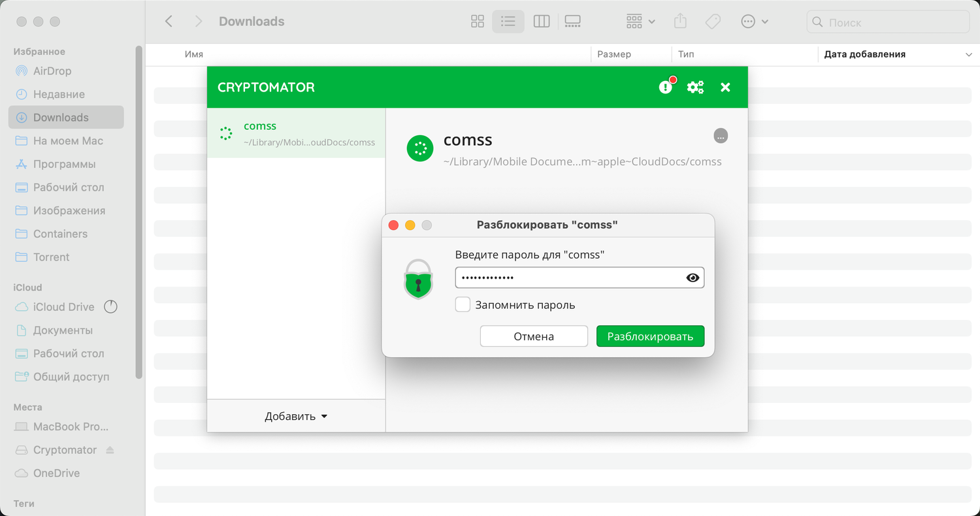Open AirDrop in the Finder sidebar
Image resolution: width=980 pixels, height=516 pixels.
(66, 71)
